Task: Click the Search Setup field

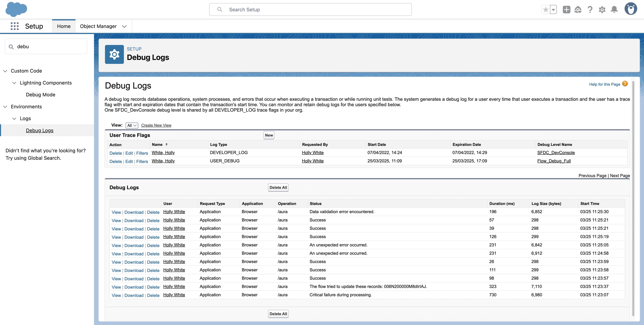Action: [311, 9]
